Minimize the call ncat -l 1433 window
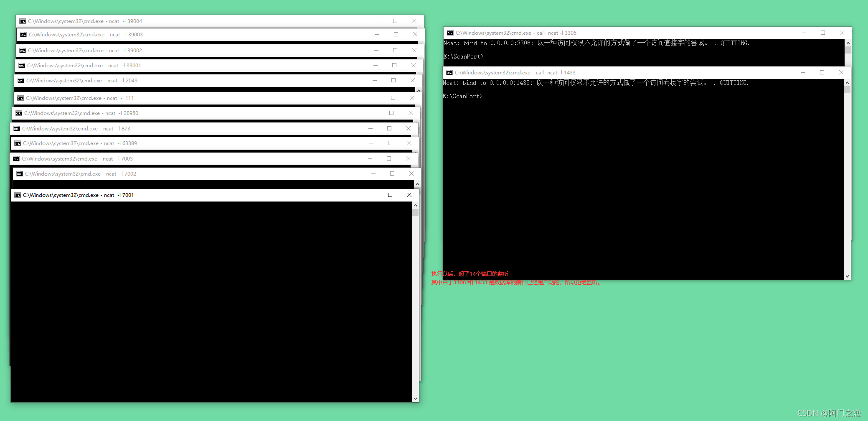This screenshot has height=421, width=868. [x=803, y=72]
